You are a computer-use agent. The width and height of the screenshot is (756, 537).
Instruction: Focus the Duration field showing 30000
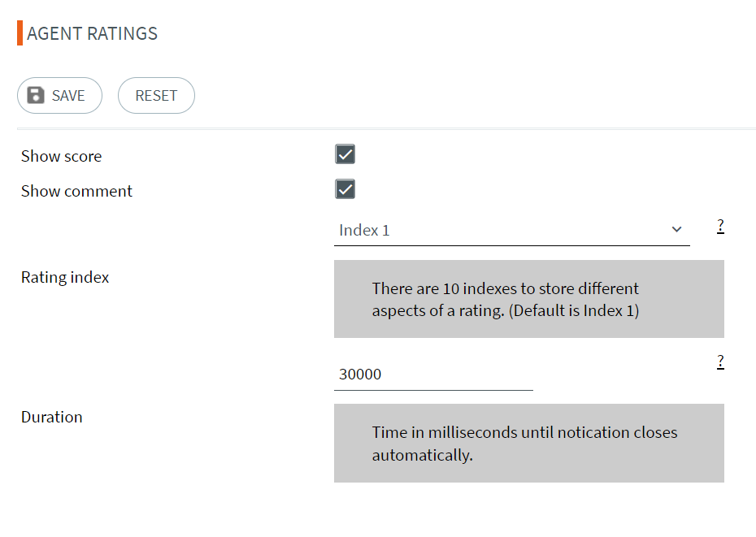433,375
